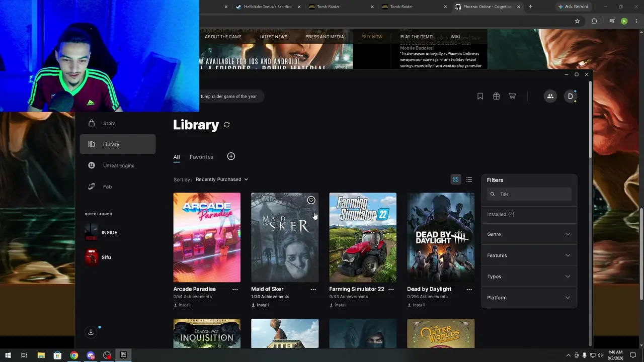
Task: Click BUY NOW on the website
Action: [372, 37]
